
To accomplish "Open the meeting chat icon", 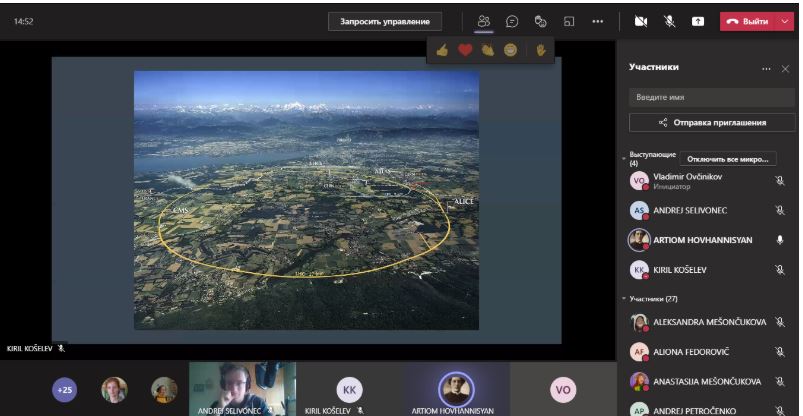I will (512, 22).
